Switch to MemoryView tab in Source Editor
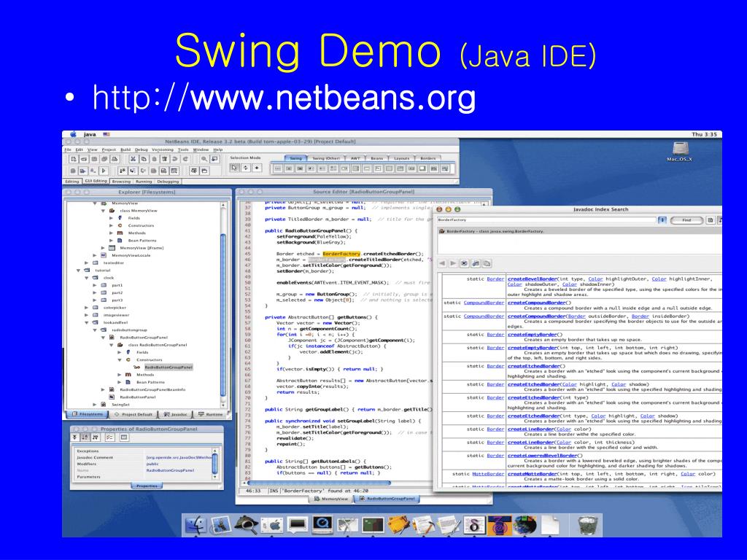 tap(331, 499)
